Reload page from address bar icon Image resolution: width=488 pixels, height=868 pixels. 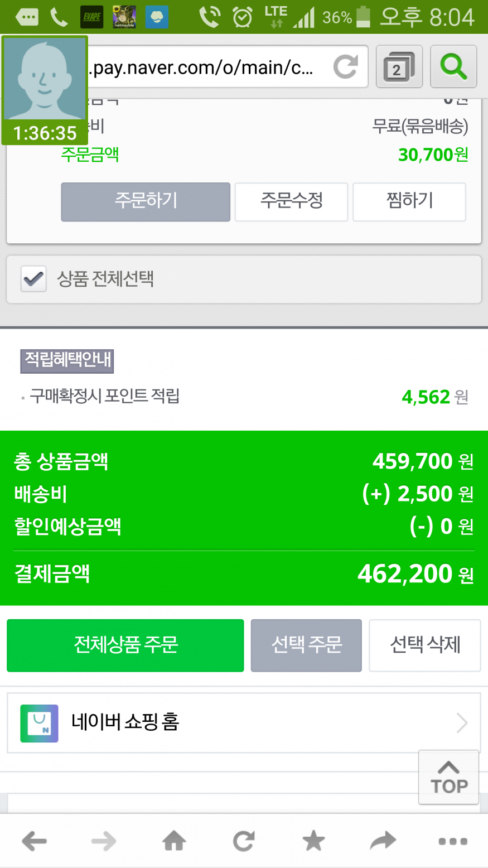(x=346, y=67)
